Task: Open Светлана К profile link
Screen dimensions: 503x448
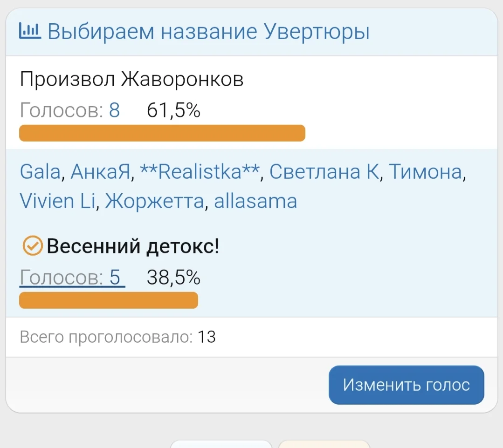Action: 324,172
